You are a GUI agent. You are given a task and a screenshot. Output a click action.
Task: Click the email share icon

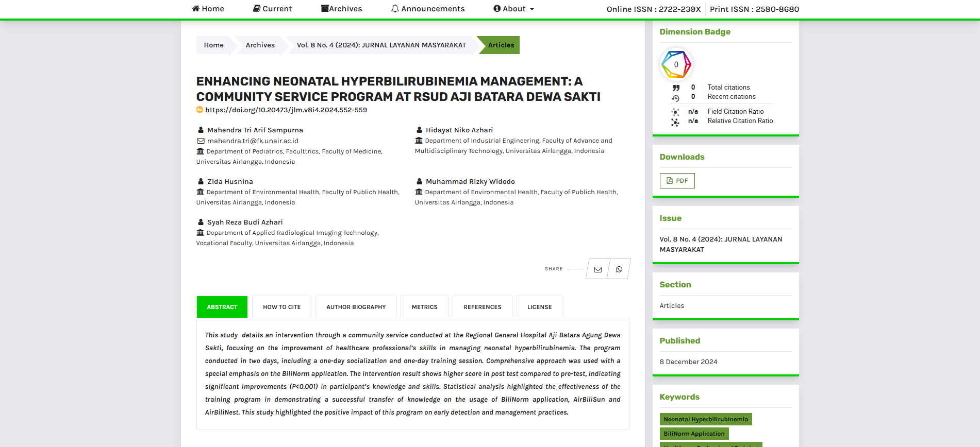(x=597, y=269)
